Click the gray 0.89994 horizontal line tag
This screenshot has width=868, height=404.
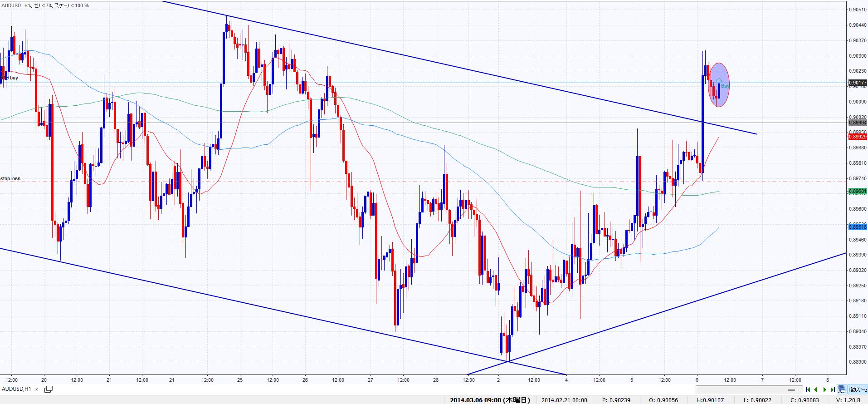857,123
